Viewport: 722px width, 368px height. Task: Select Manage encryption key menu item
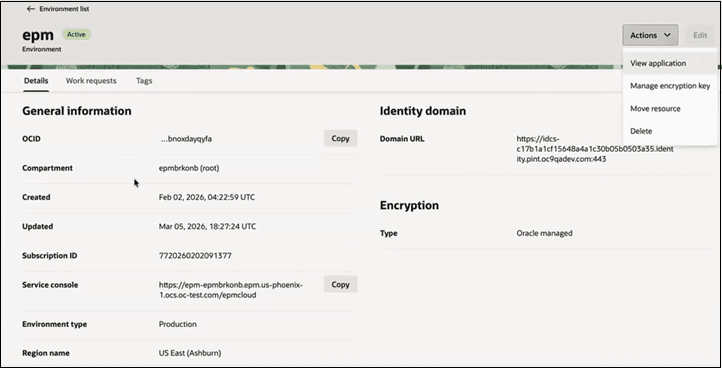(670, 86)
